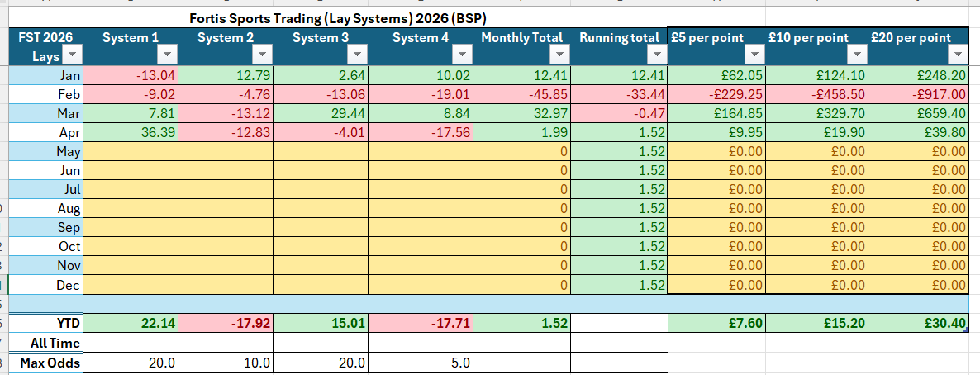Image resolution: width=980 pixels, height=375 pixels.
Task: Select the Max Odds cell showing 10.0
Action: tap(226, 363)
